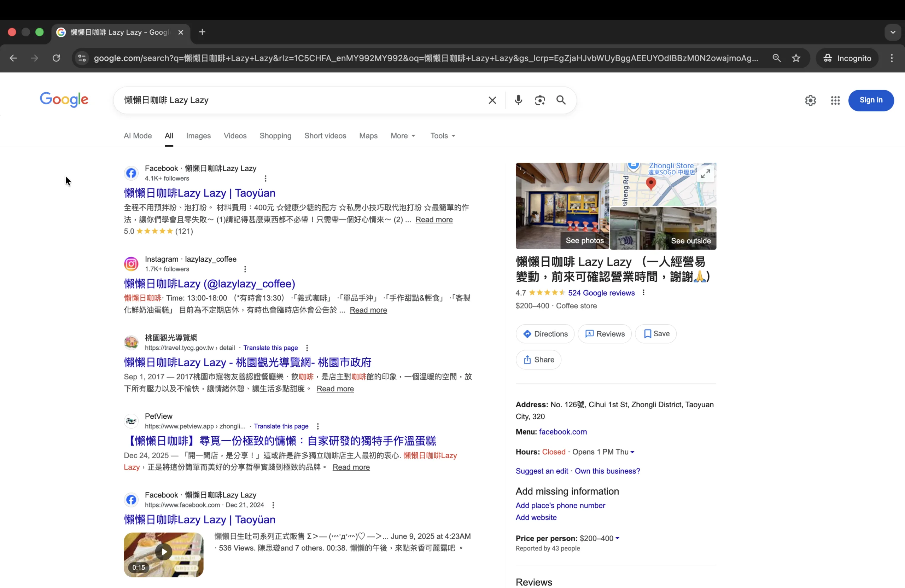Expand the business hours details

coord(632,452)
